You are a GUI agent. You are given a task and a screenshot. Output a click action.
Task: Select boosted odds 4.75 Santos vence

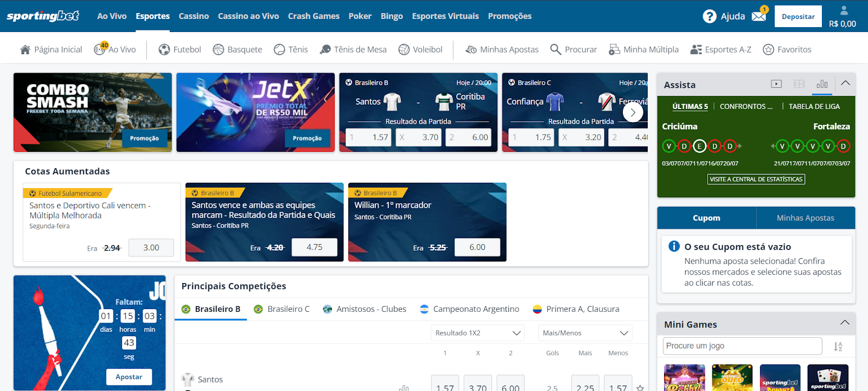(315, 247)
